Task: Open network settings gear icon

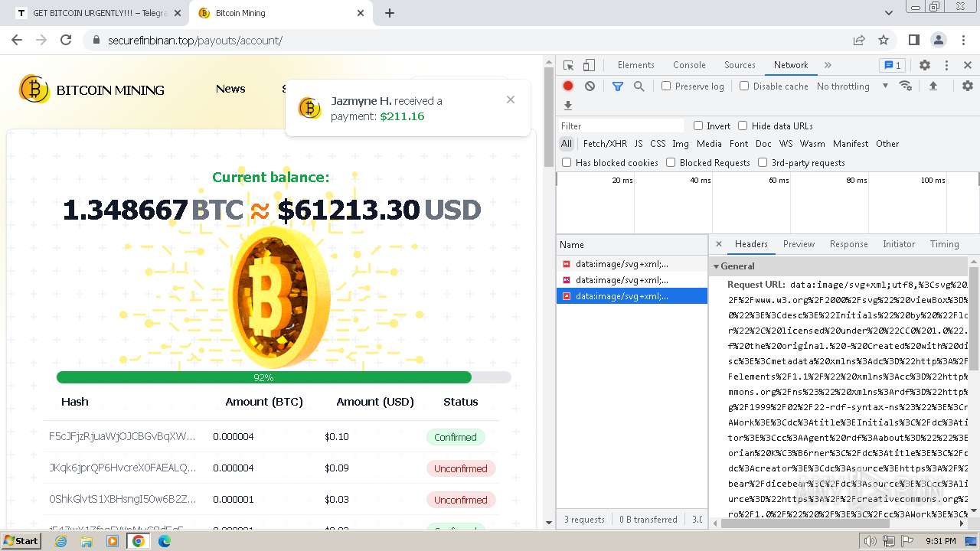Action: pyautogui.click(x=968, y=86)
